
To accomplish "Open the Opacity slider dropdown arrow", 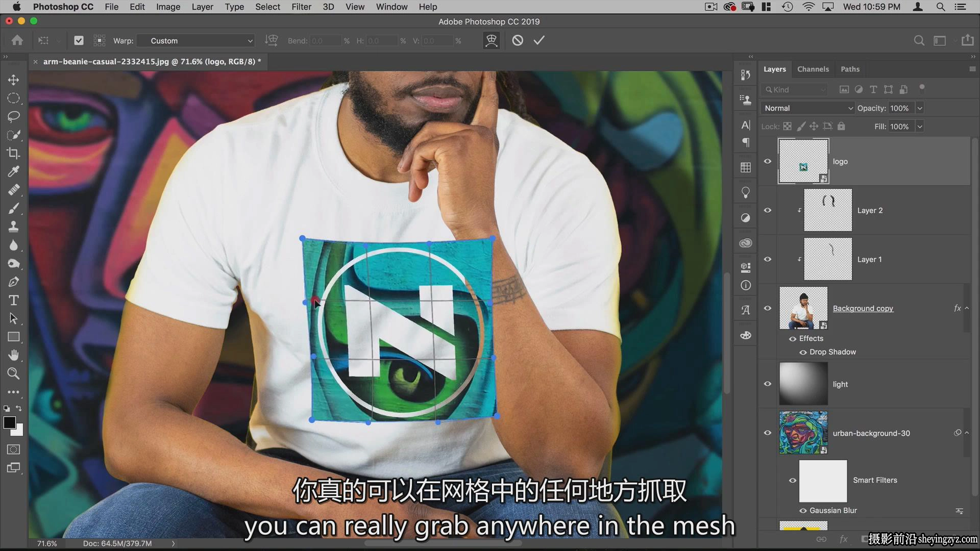I will tap(920, 108).
